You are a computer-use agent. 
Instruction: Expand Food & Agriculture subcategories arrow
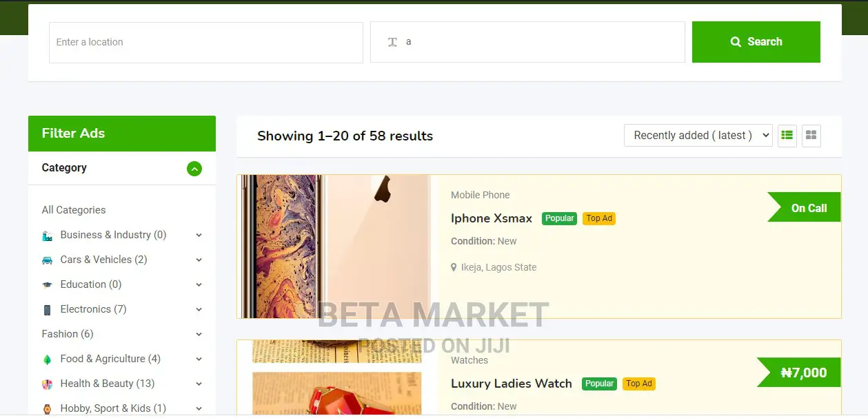[199, 359]
